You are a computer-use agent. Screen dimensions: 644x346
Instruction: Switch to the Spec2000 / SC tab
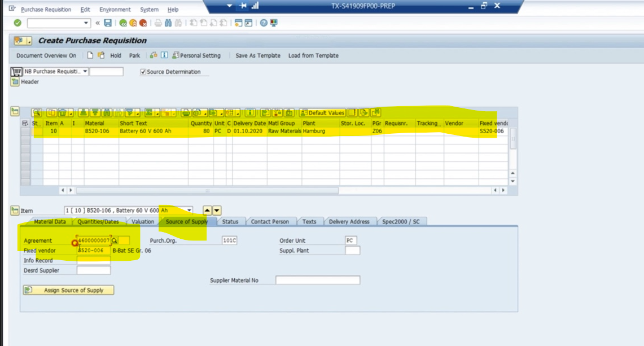click(401, 221)
